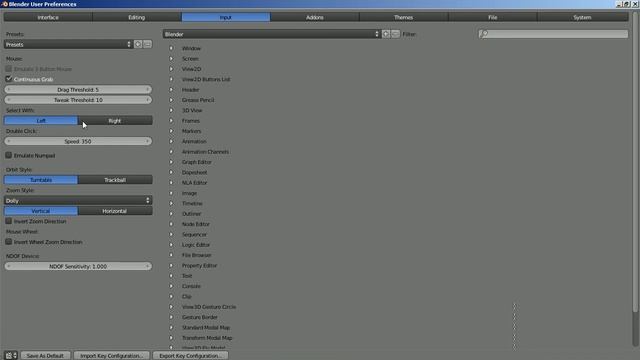This screenshot has height=360, width=640.
Task: Expand the Timeline keymap section
Action: coord(171,203)
